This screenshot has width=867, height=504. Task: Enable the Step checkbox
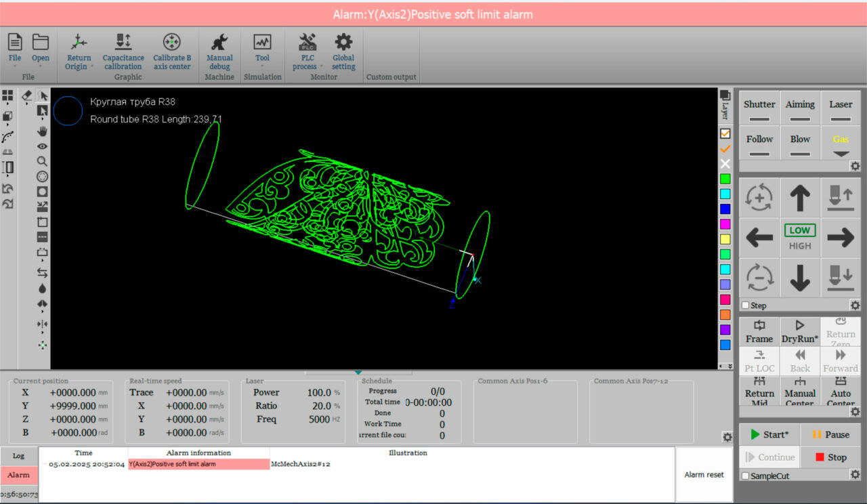coord(746,306)
